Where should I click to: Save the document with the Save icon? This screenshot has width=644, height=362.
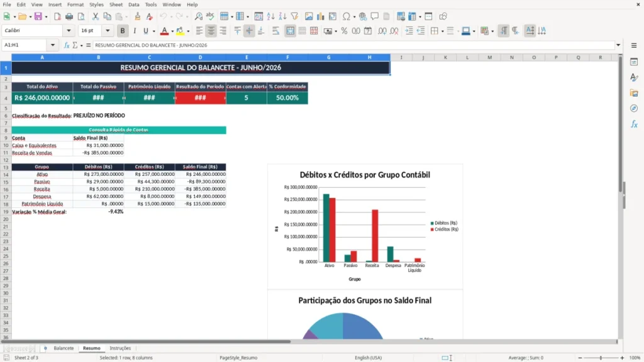click(38, 16)
